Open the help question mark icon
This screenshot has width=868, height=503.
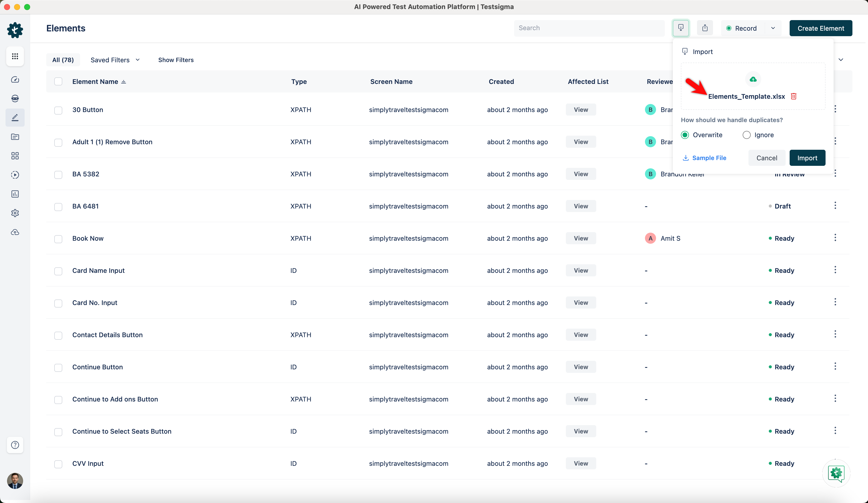pyautogui.click(x=15, y=445)
